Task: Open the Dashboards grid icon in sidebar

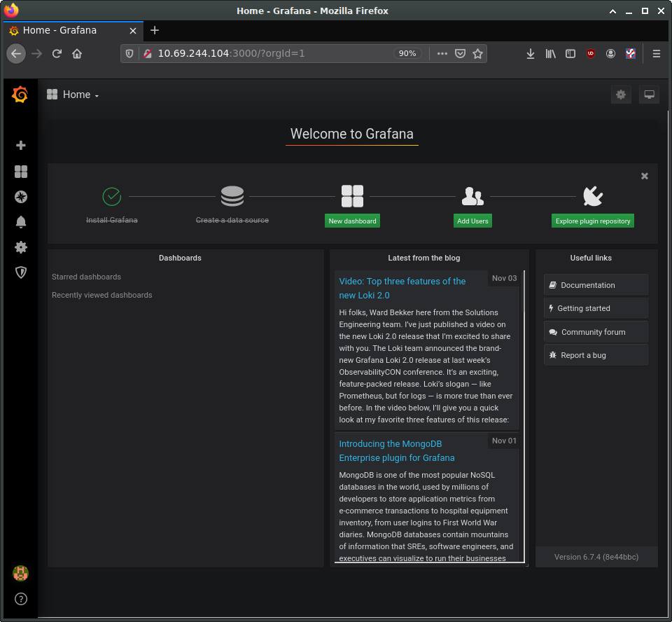Action: click(20, 172)
